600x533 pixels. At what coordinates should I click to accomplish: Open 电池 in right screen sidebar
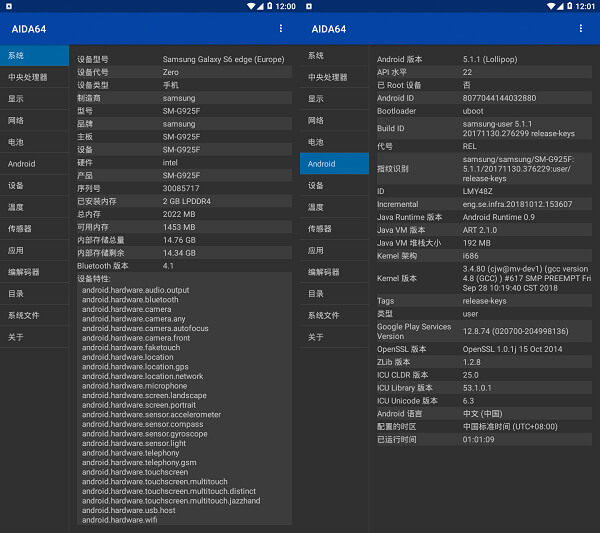334,142
